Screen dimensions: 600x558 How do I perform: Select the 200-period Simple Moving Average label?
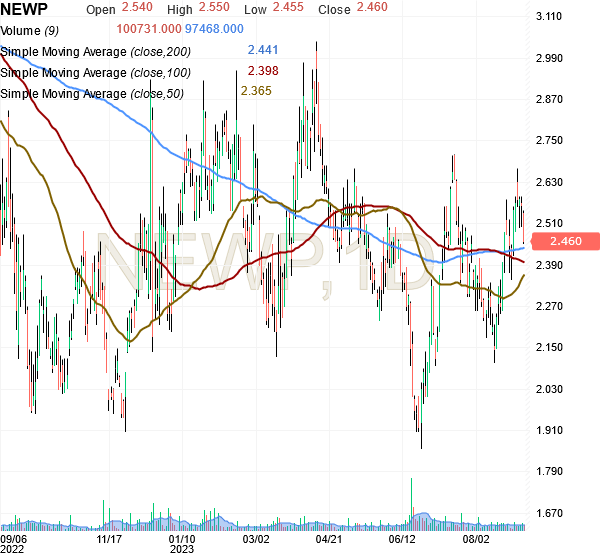tap(95, 52)
